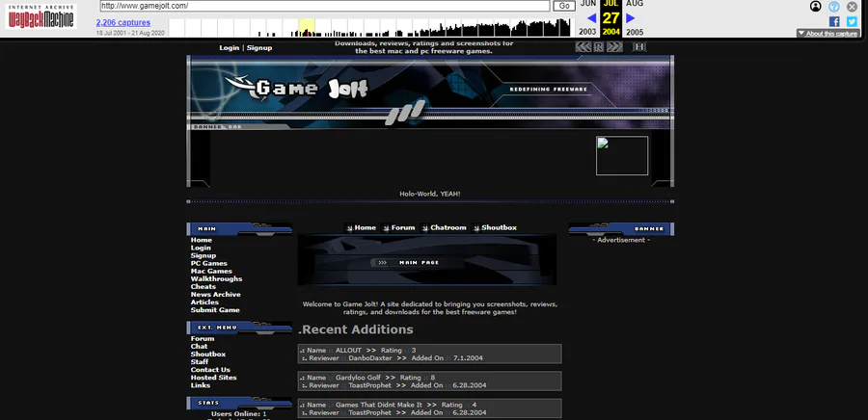The height and width of the screenshot is (420, 868).
Task: Select Login in the Main sidebar menu
Action: tap(201, 248)
